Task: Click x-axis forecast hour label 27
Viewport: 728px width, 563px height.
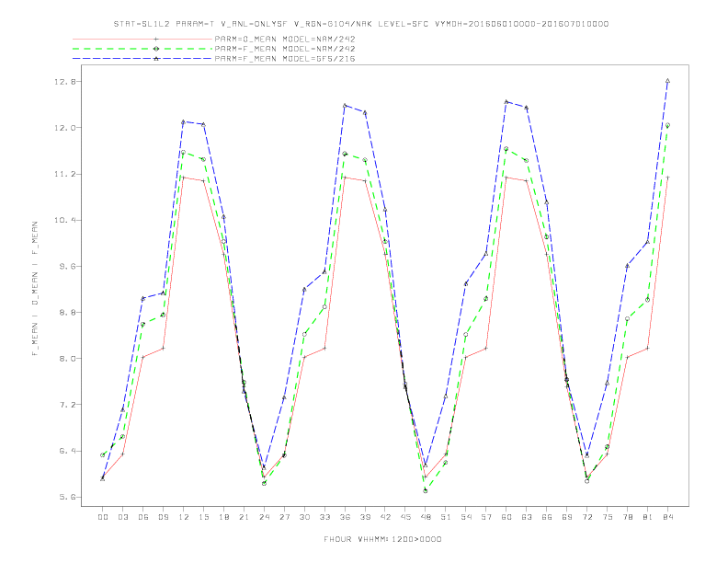Action: tap(284, 517)
